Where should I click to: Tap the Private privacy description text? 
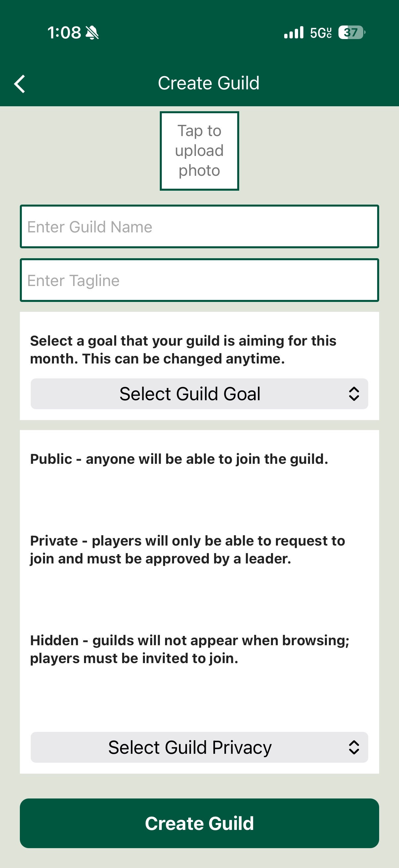click(188, 550)
